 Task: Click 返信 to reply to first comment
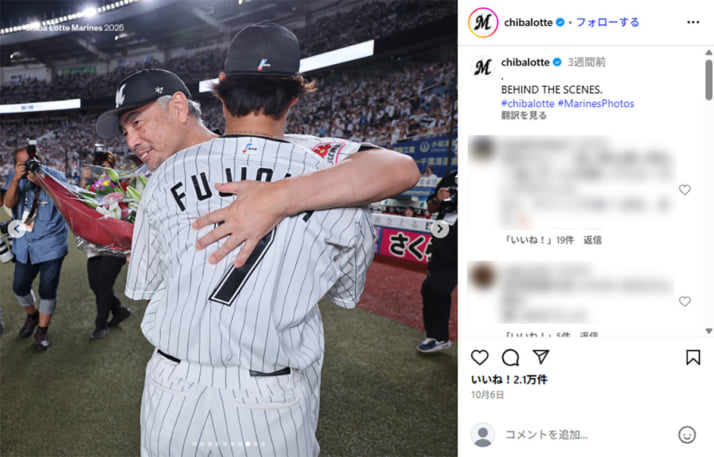click(592, 240)
